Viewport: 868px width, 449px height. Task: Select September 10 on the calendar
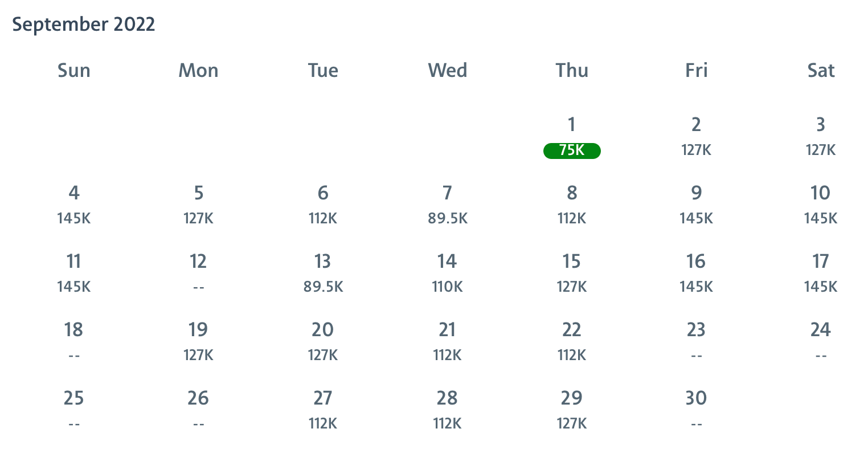[820, 205]
